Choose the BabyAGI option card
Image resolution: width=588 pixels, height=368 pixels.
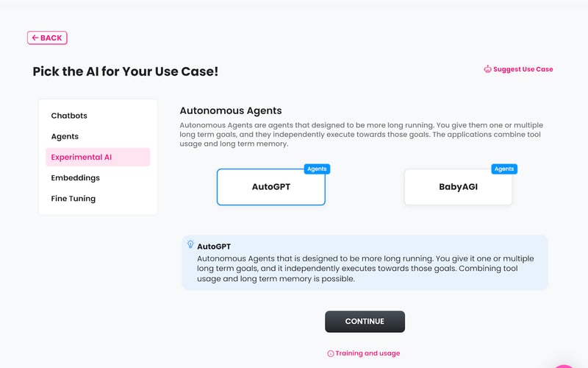click(x=458, y=187)
